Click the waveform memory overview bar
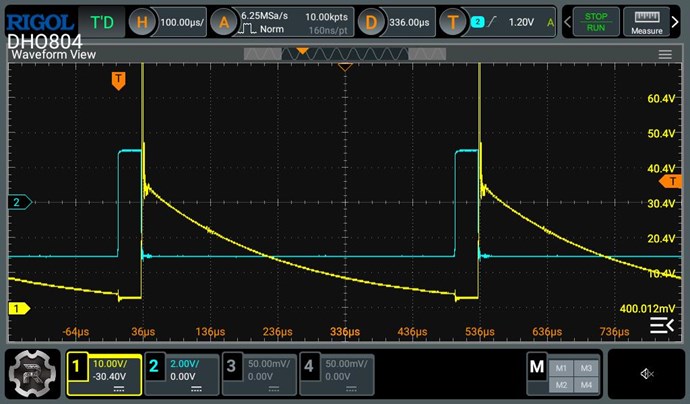The image size is (690, 404). click(x=345, y=54)
